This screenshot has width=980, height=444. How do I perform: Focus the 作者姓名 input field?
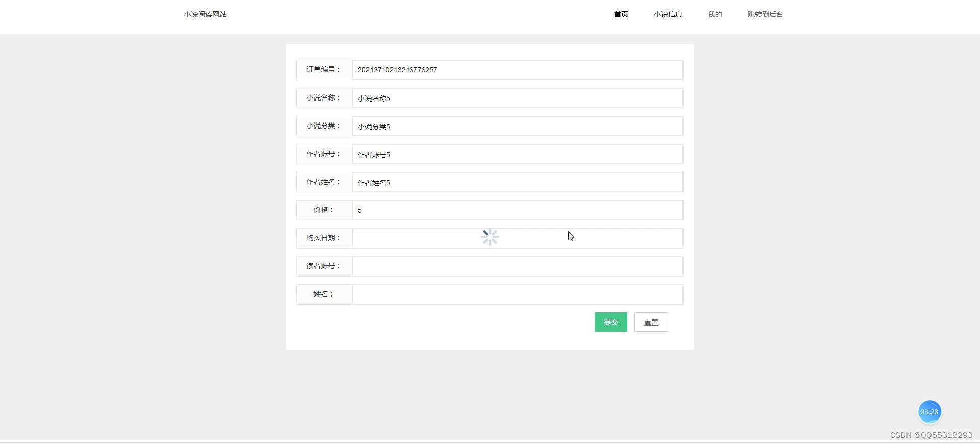coord(518,182)
